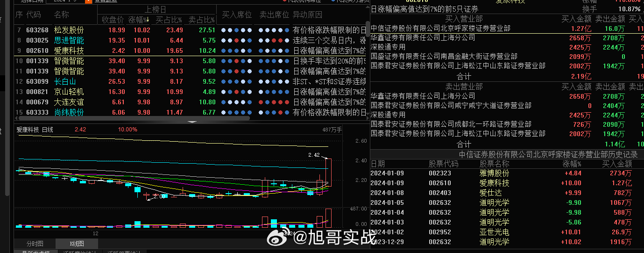Click stock code 003025
The width and height of the screenshot is (644, 253).
point(37,40)
